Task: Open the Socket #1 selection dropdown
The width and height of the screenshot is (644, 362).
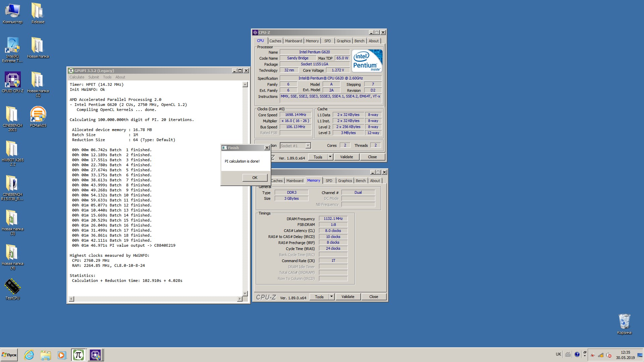Action: click(295, 145)
